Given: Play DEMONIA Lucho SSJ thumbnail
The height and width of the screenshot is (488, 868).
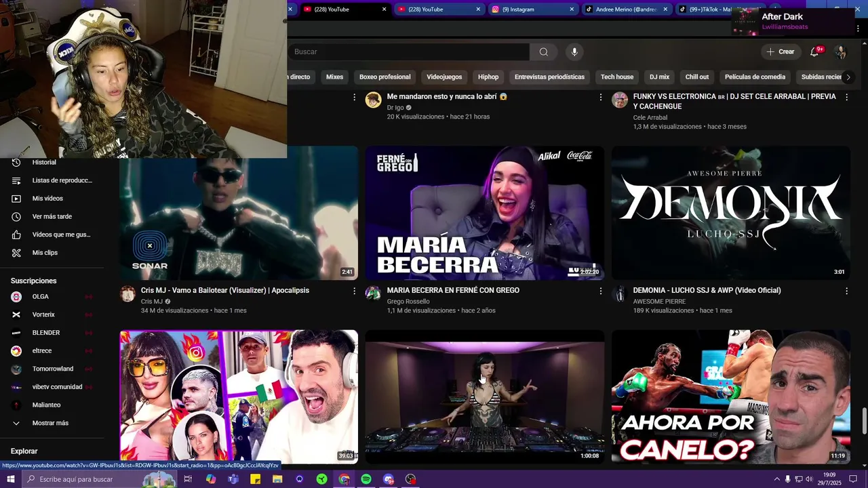Looking at the screenshot, I should click(731, 213).
